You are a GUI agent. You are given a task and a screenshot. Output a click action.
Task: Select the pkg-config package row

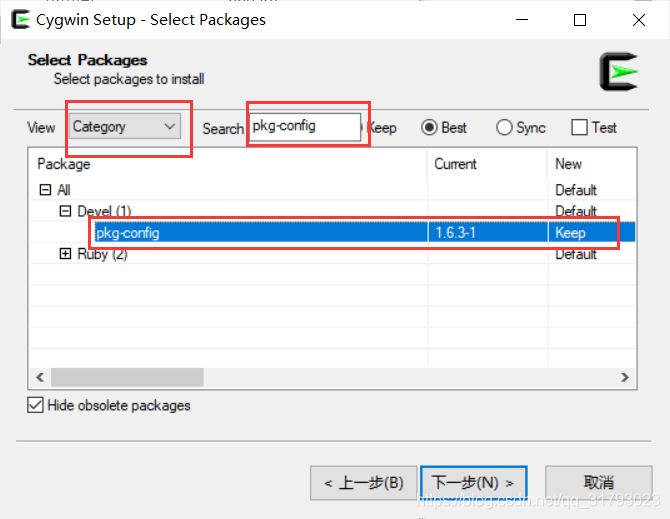(x=332, y=232)
